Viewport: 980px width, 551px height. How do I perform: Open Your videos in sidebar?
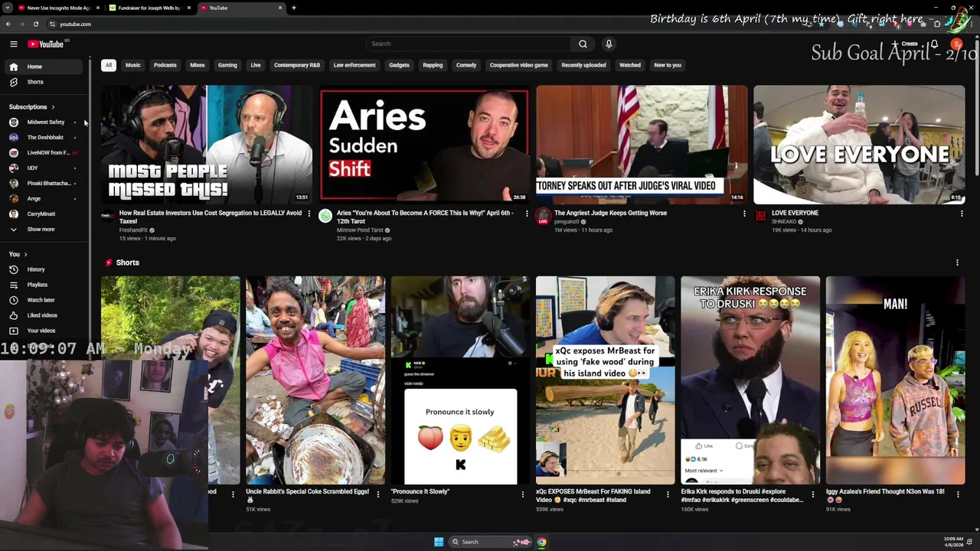[42, 331]
